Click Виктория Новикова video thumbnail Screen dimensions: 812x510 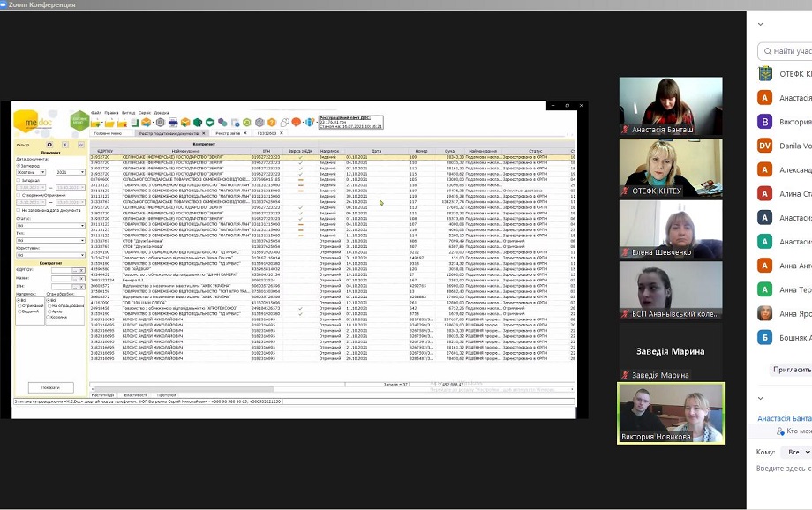tap(671, 413)
